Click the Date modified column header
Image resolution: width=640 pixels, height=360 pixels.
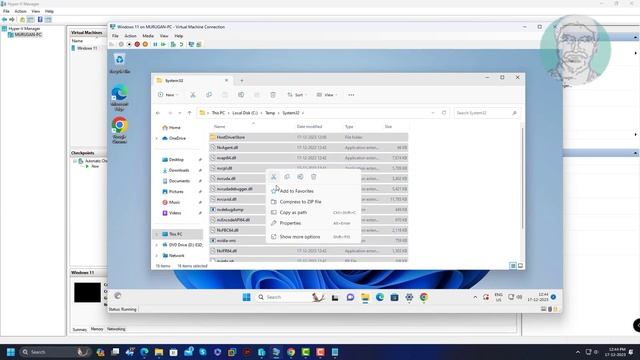click(x=309, y=127)
